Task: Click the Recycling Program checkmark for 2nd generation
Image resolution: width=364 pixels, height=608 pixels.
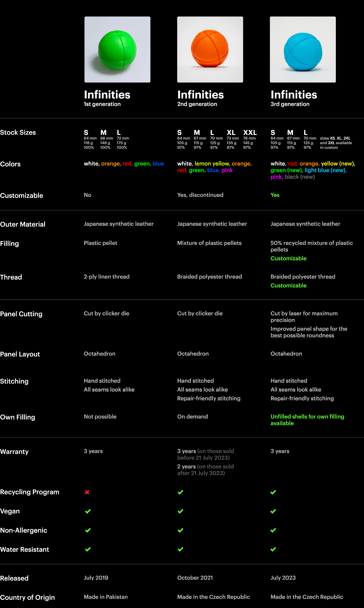Action: pyautogui.click(x=181, y=492)
